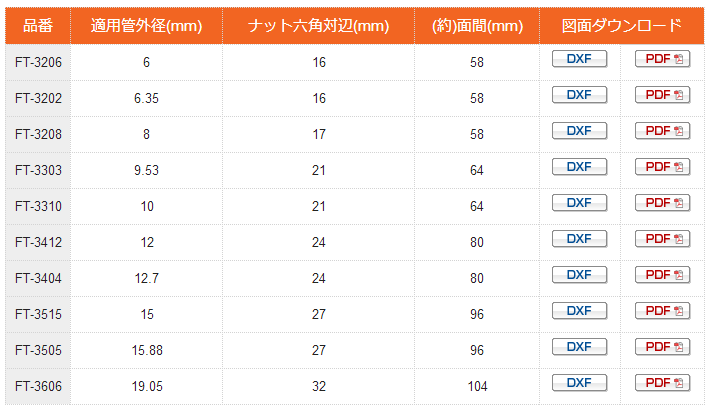
Task: Download the PDF drawing for FT-3206
Action: point(662,59)
